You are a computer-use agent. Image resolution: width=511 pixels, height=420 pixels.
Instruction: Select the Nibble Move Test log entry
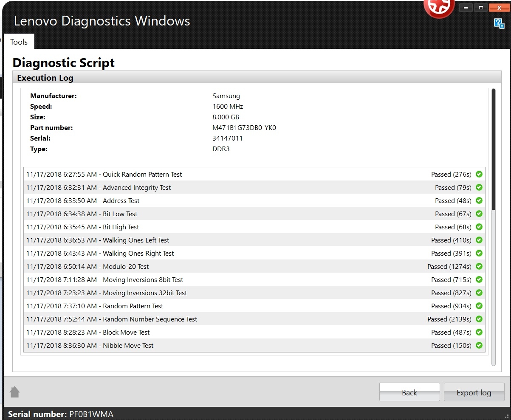pos(254,345)
